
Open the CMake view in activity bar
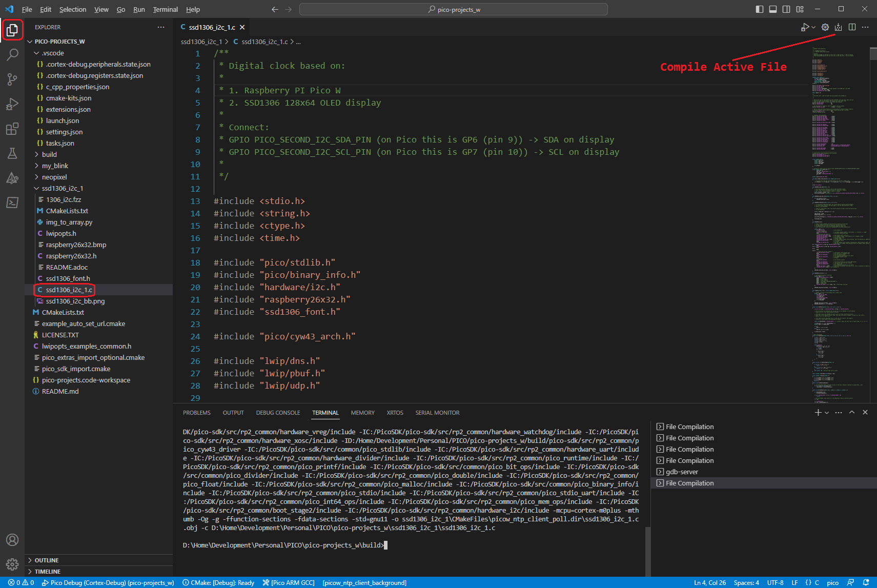(12, 178)
